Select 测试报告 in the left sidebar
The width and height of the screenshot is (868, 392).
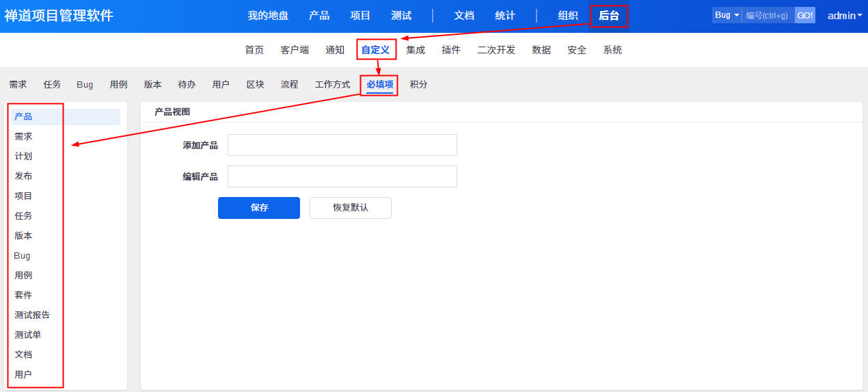[32, 315]
